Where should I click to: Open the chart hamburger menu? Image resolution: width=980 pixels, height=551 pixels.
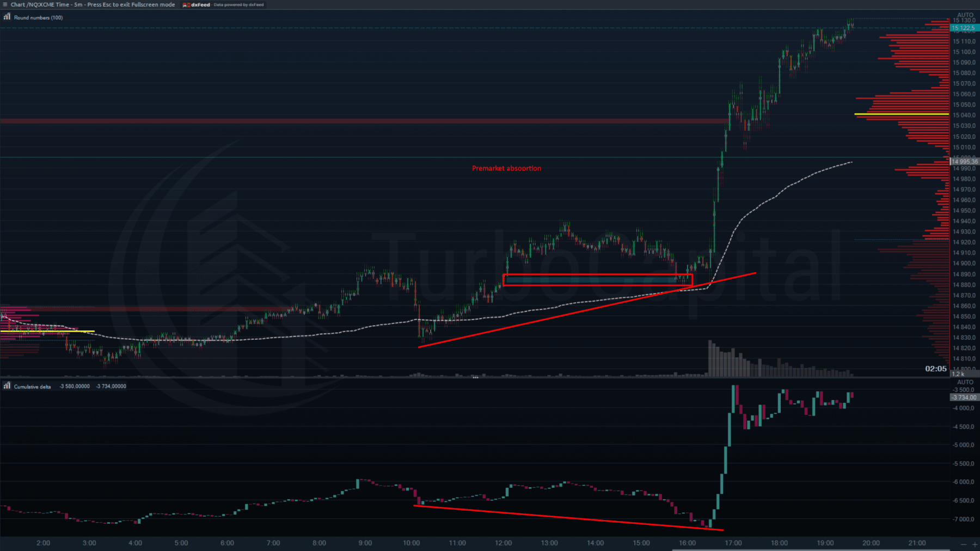pyautogui.click(x=5, y=4)
